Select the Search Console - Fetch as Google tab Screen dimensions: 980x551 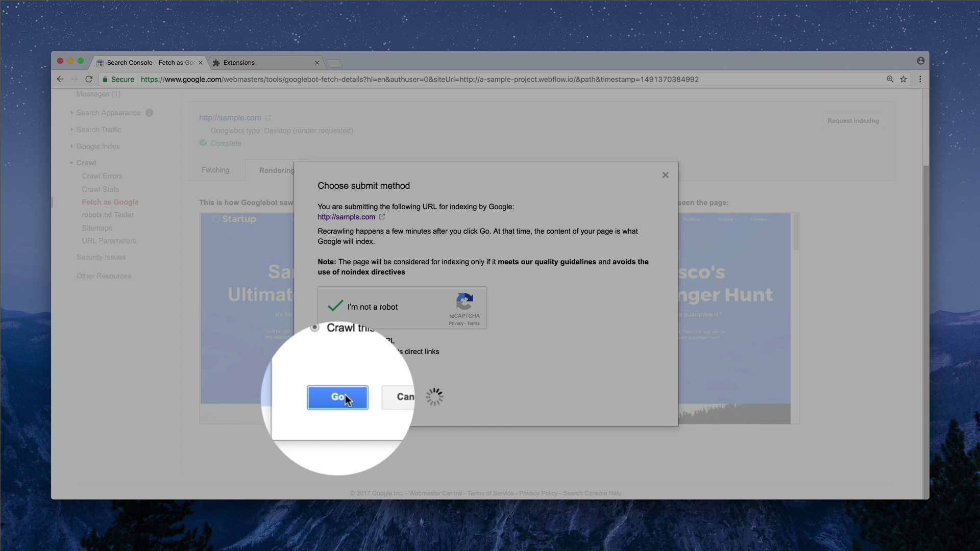[148, 63]
